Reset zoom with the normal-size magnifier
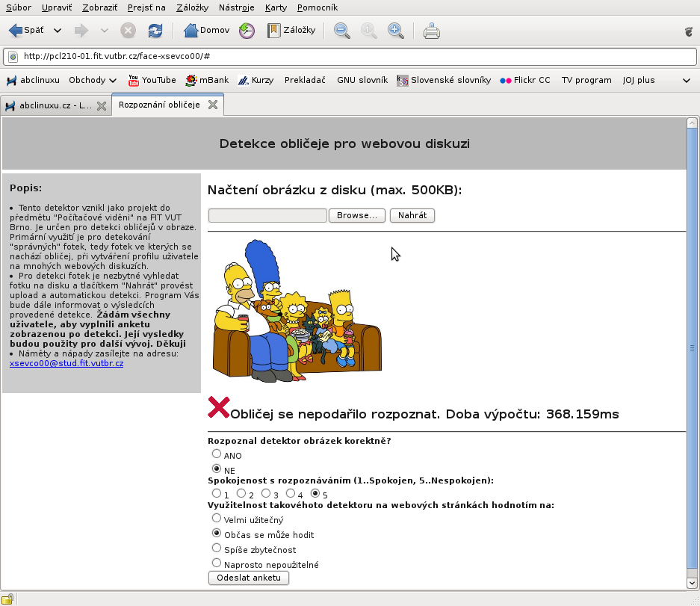Viewport: 700px width, 606px height. coord(369,31)
